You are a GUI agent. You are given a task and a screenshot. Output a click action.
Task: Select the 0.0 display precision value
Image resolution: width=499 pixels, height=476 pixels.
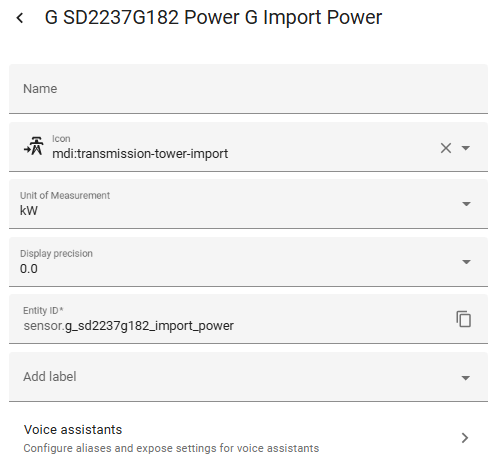[x=29, y=269]
